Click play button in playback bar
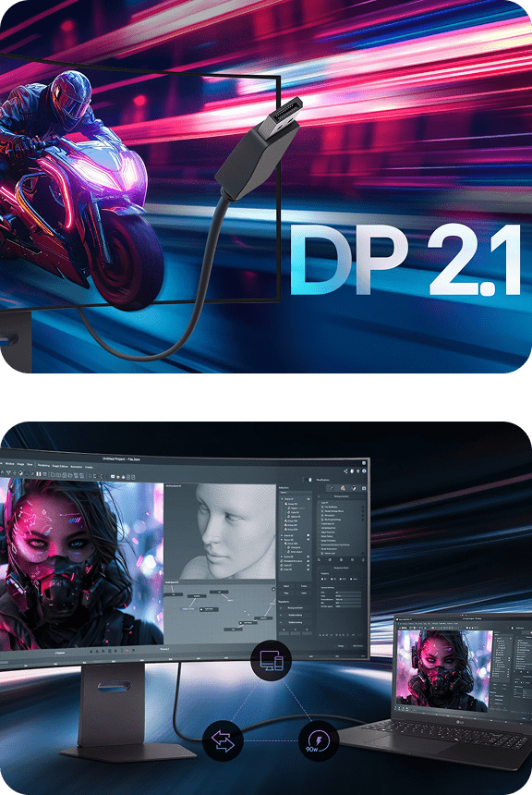Image resolution: width=532 pixels, height=795 pixels. tap(103, 651)
